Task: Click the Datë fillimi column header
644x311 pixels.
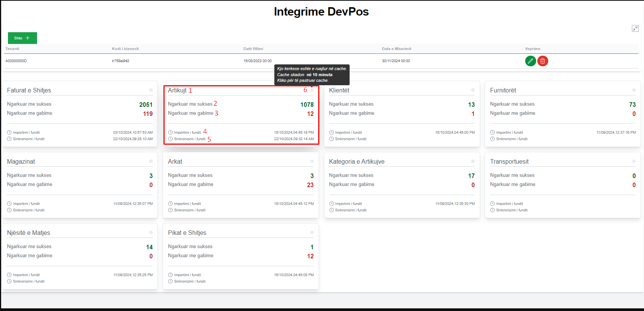Action: pyautogui.click(x=253, y=49)
